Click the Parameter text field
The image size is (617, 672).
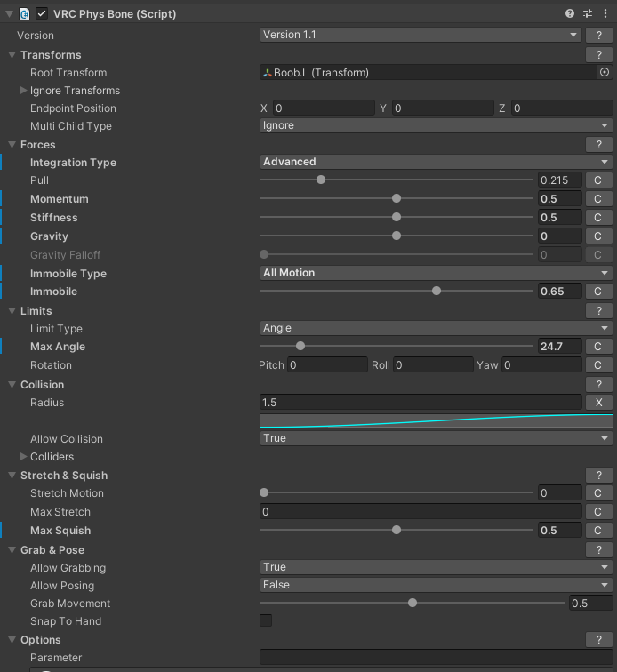[436, 658]
